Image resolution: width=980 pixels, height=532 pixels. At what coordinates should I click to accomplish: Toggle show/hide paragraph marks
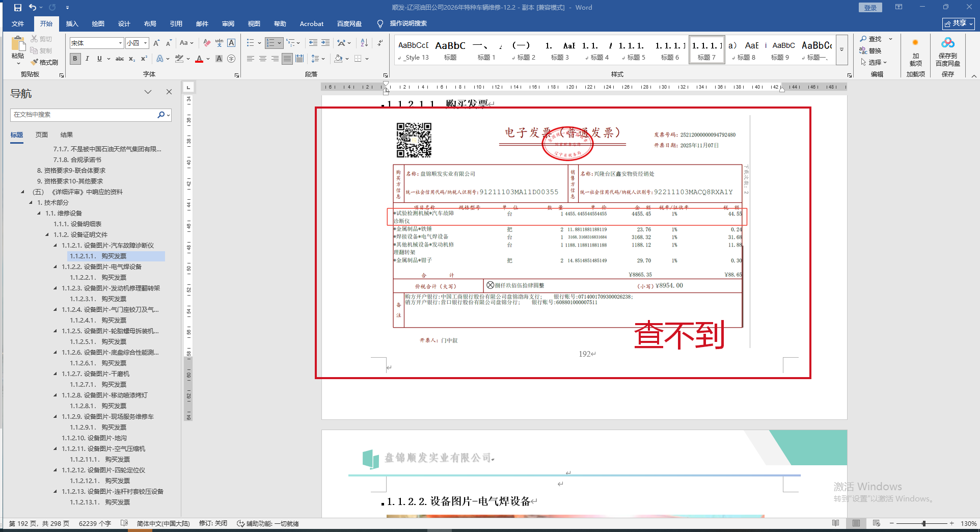click(380, 43)
